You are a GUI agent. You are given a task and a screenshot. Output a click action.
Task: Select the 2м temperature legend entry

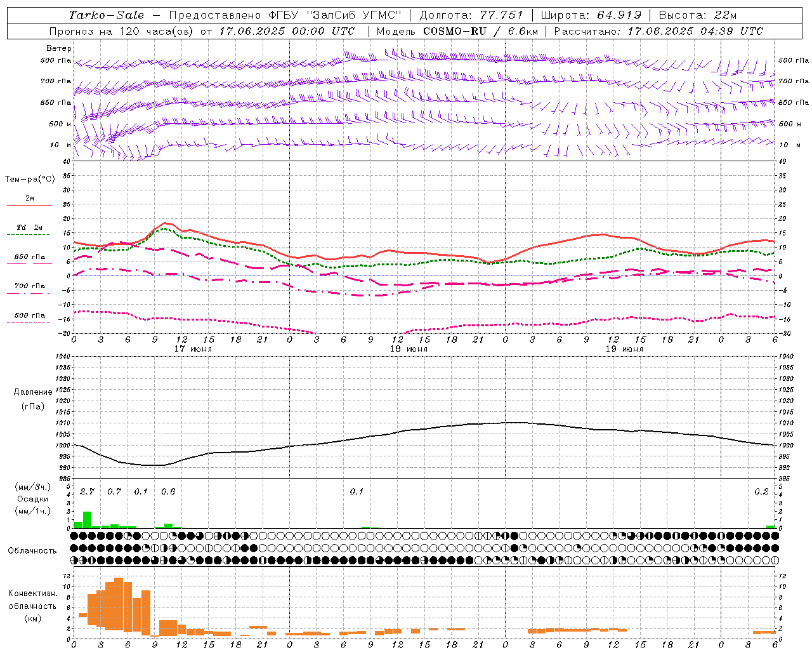tap(30, 199)
